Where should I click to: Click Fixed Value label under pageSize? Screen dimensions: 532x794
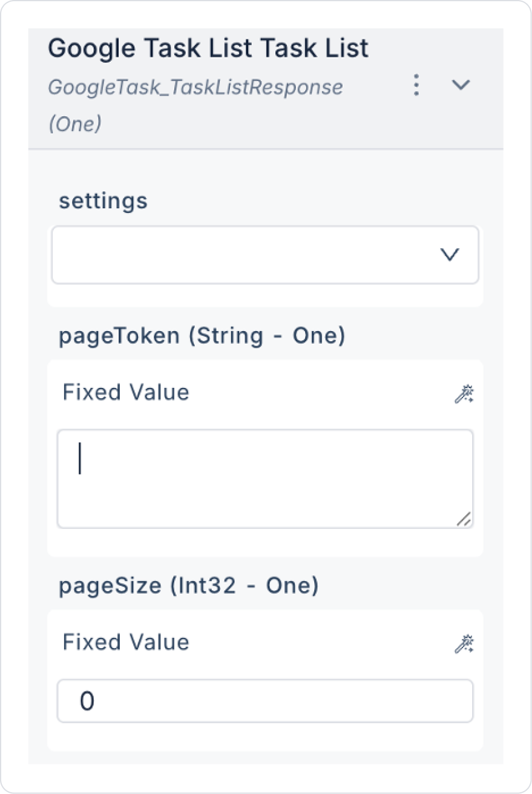(x=126, y=642)
